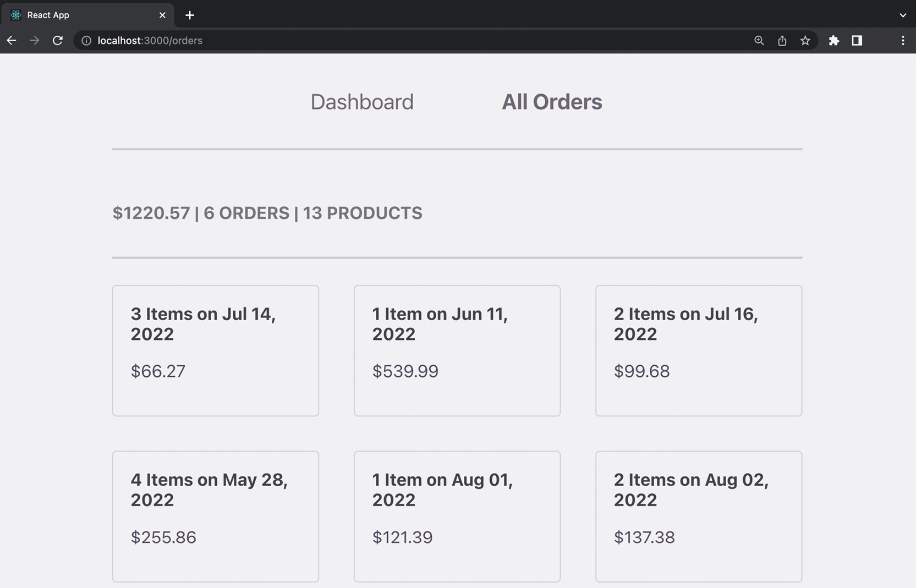Image resolution: width=916 pixels, height=588 pixels.
Task: Open the order card for 3 Items on Jul 14
Action: [215, 350]
